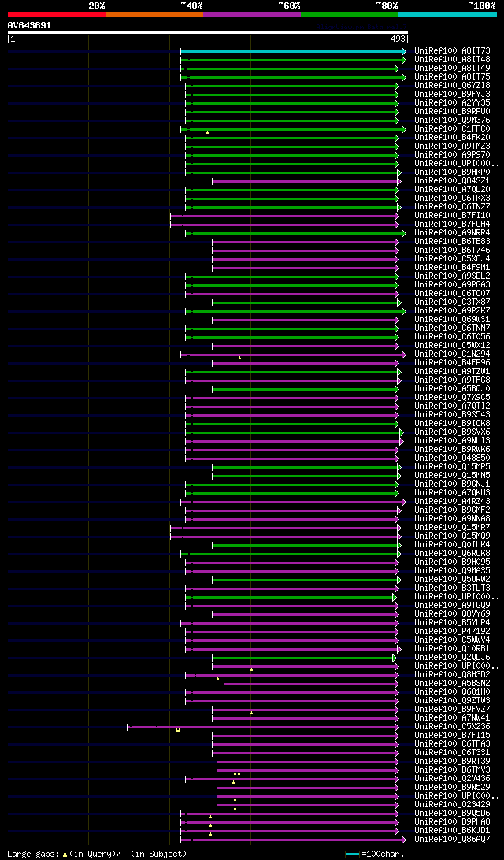Open hit UniRef100_B9FVZ7
The width and height of the screenshot is (504, 860).
pos(453,710)
